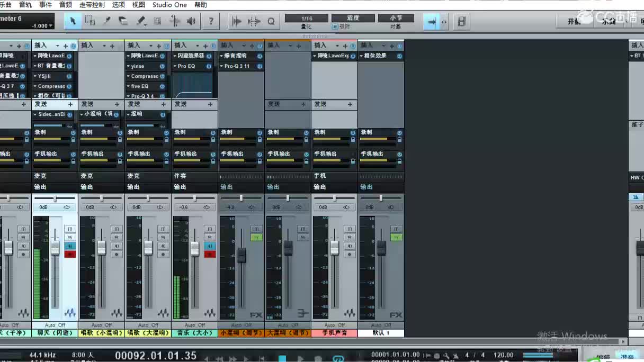Add send with plus on 唱歌（小混响） channel

[117, 104]
